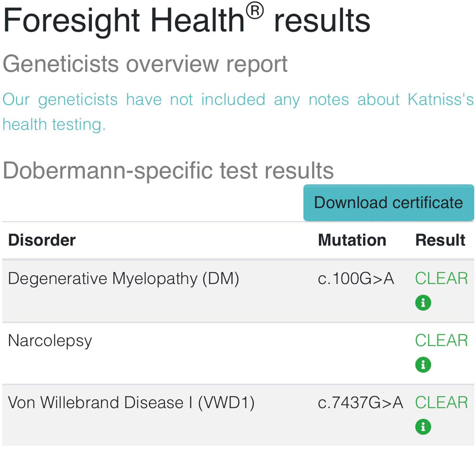
Task: Open info icon for Von Willebrand Disease result
Action: (x=423, y=427)
